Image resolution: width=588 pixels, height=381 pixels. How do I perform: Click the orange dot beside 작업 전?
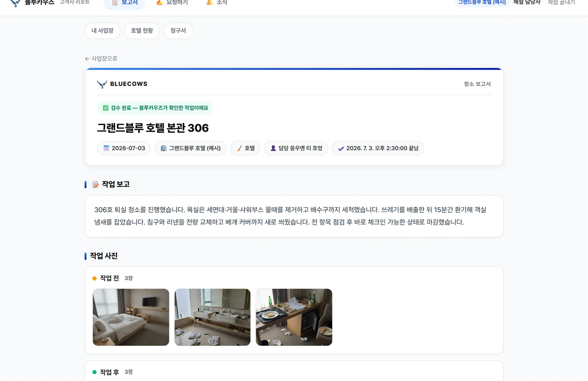[94, 279]
